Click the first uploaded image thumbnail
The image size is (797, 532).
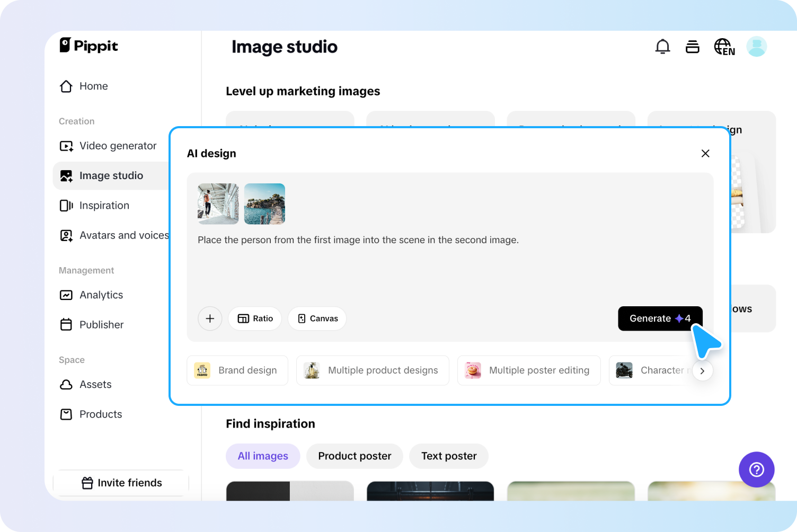(217, 204)
